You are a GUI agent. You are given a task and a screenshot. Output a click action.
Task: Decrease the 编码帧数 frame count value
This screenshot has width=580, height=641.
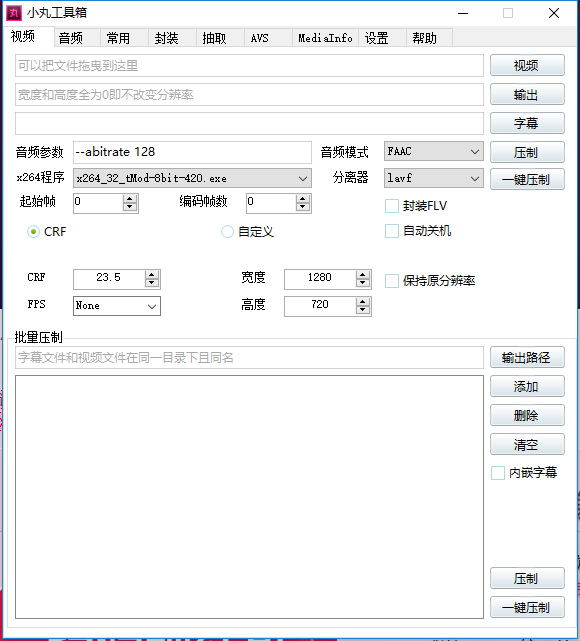pyautogui.click(x=302, y=208)
